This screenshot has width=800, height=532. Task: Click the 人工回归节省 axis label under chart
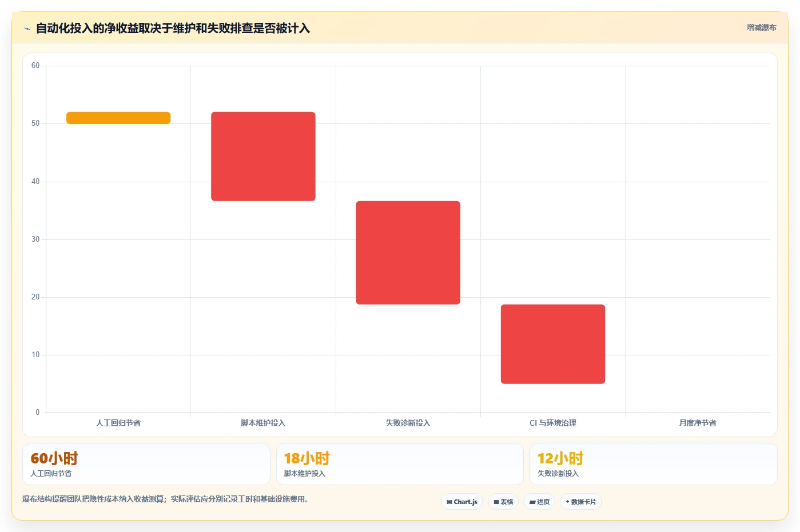pos(118,423)
